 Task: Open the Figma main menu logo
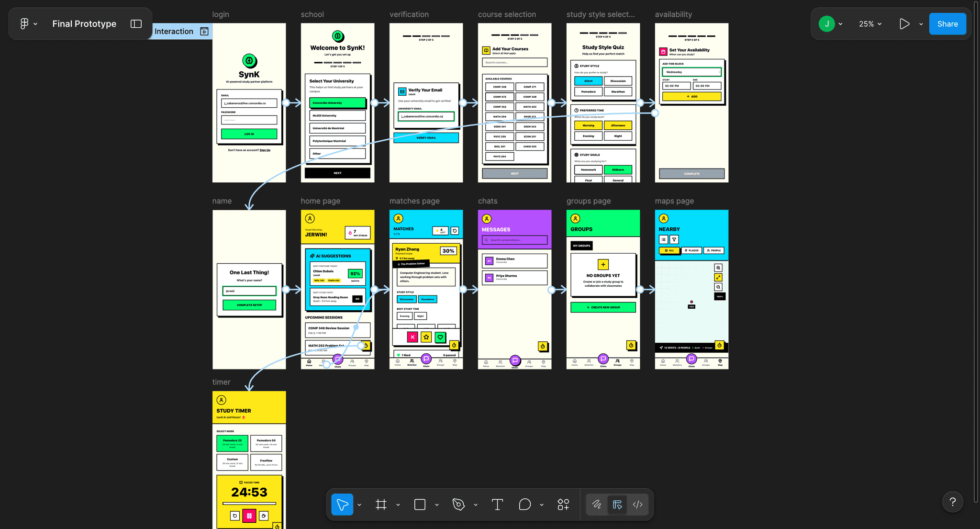point(24,23)
